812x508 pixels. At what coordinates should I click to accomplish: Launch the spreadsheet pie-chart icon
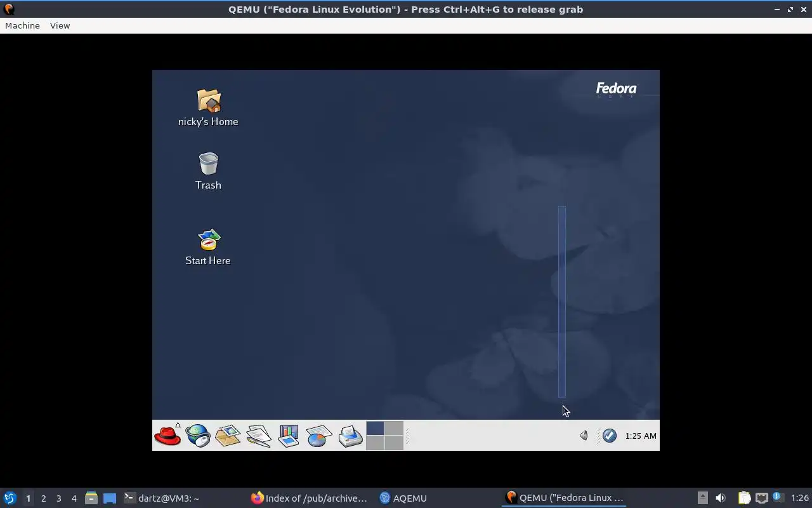[319, 436]
